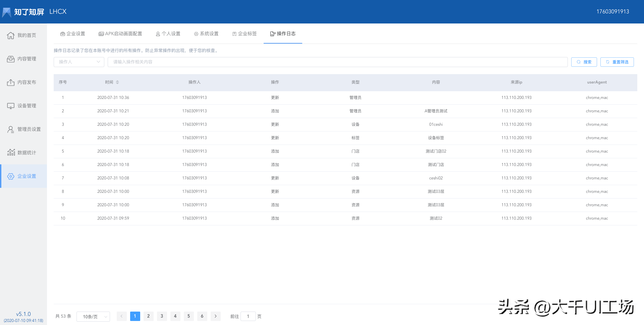
Task: Click the 企业标签 tag icon
Action: coord(234,34)
